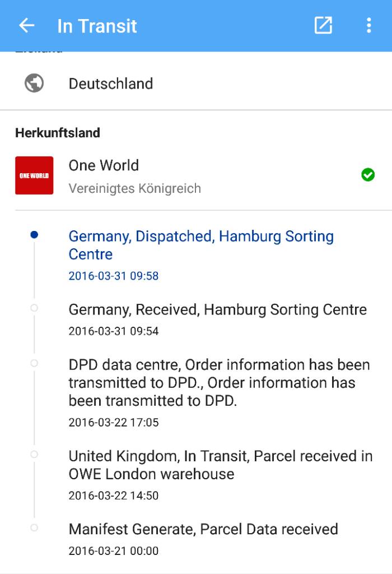Viewport: 392px width, 574px height.
Task: Tap the globe icon beside Deutschland
Action: 34,84
